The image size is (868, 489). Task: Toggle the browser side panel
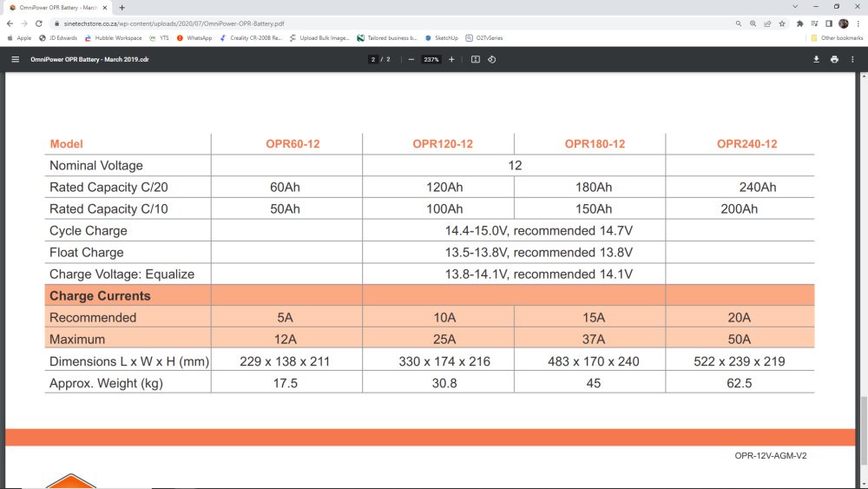(x=829, y=23)
